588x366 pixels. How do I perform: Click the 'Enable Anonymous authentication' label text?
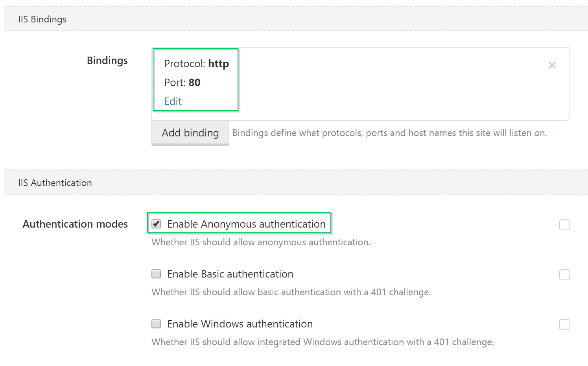coord(246,224)
